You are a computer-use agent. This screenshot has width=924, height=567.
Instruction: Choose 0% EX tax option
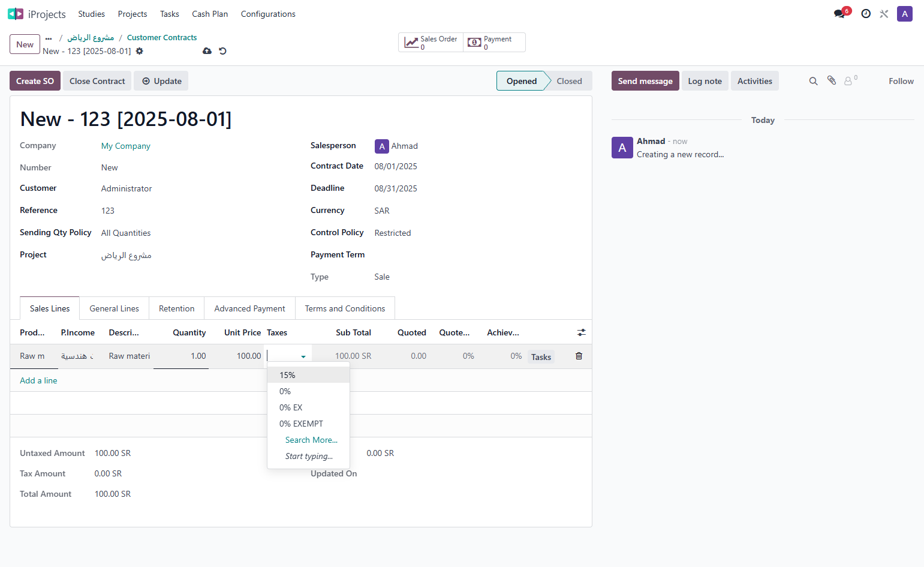[x=308, y=407]
